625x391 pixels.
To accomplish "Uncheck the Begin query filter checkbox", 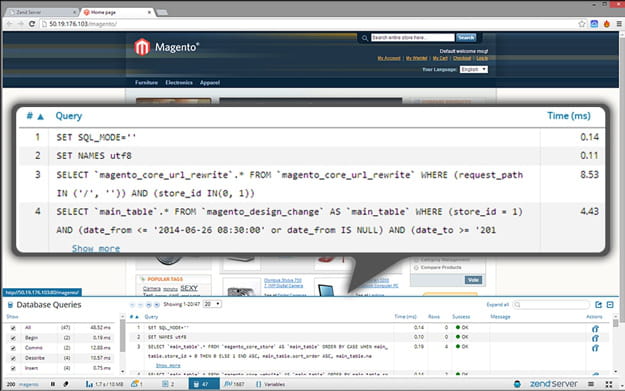I will (x=13, y=338).
